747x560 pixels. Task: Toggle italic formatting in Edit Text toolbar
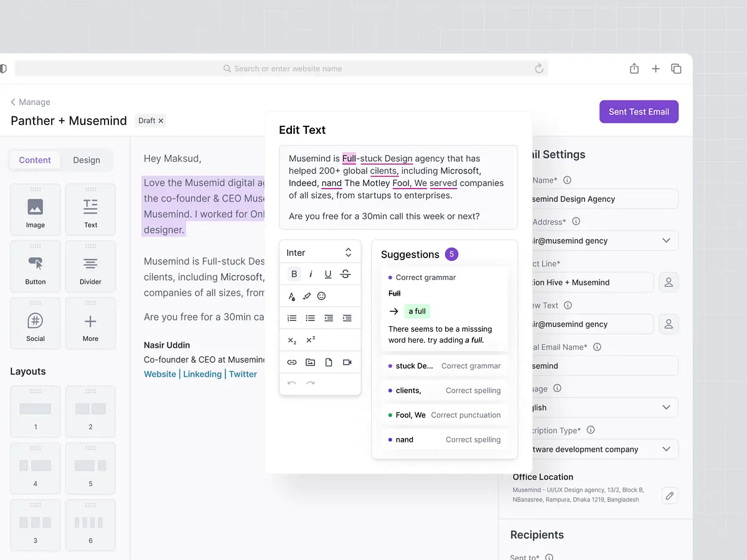[311, 274]
